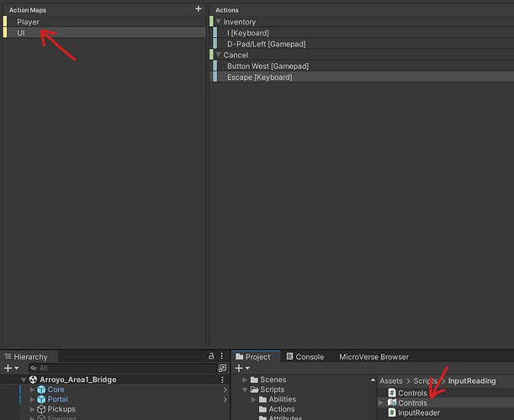Focus the Hierarchy search field
Image resolution: width=514 pixels, height=420 pixels.
(x=123, y=368)
